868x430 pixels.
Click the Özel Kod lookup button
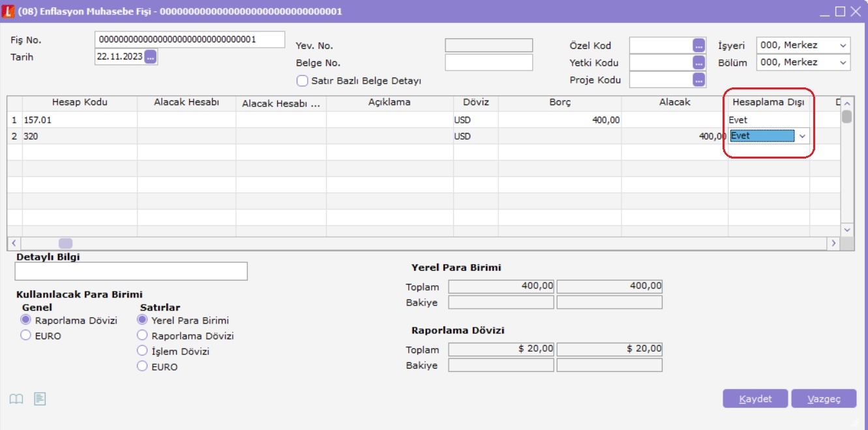(x=699, y=46)
